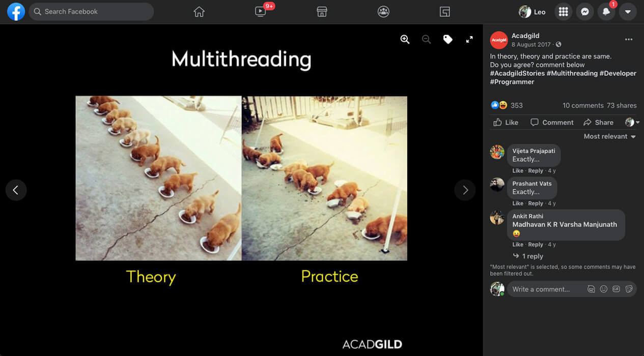Open the nine-dot menu grid

tap(563, 12)
